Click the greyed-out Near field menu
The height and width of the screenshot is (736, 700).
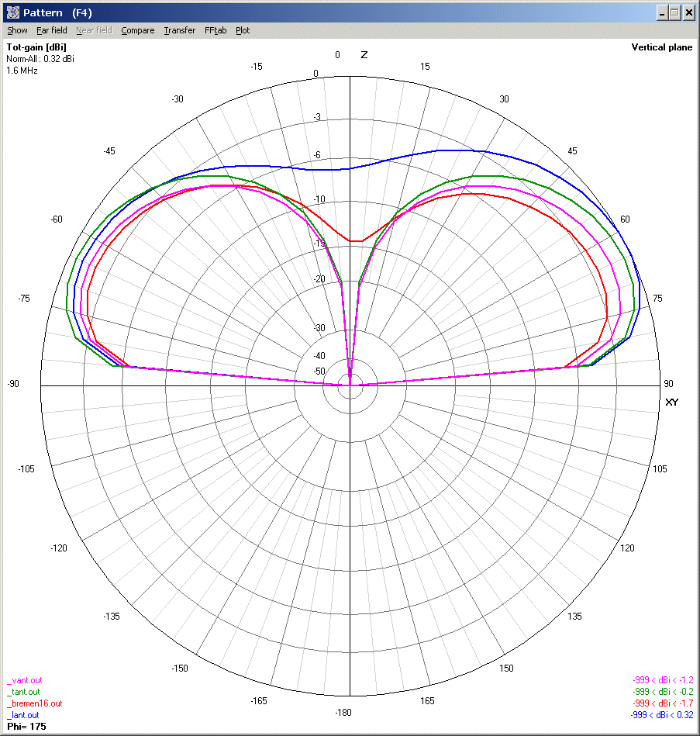[94, 31]
